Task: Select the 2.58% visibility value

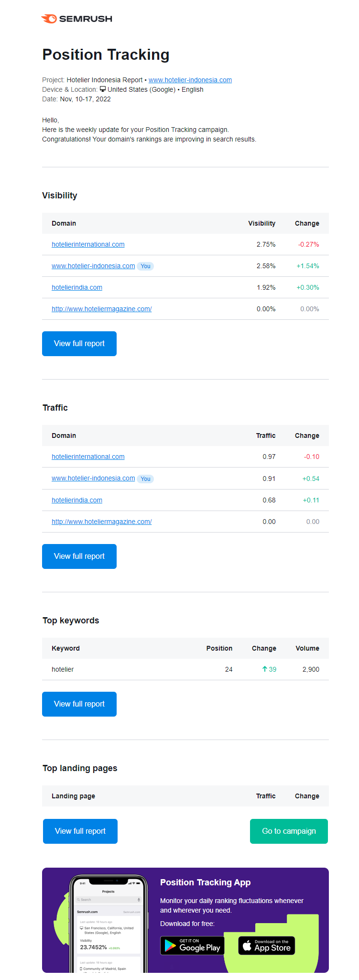Action: [266, 266]
